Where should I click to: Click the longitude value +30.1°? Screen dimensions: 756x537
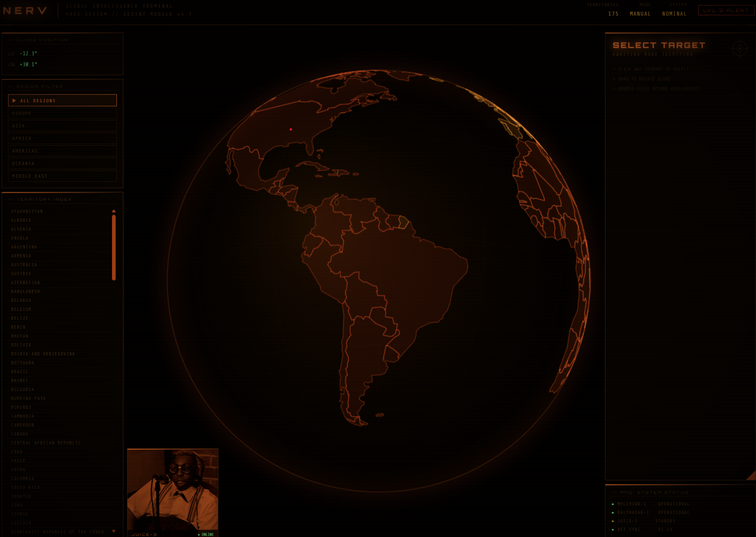(28, 64)
